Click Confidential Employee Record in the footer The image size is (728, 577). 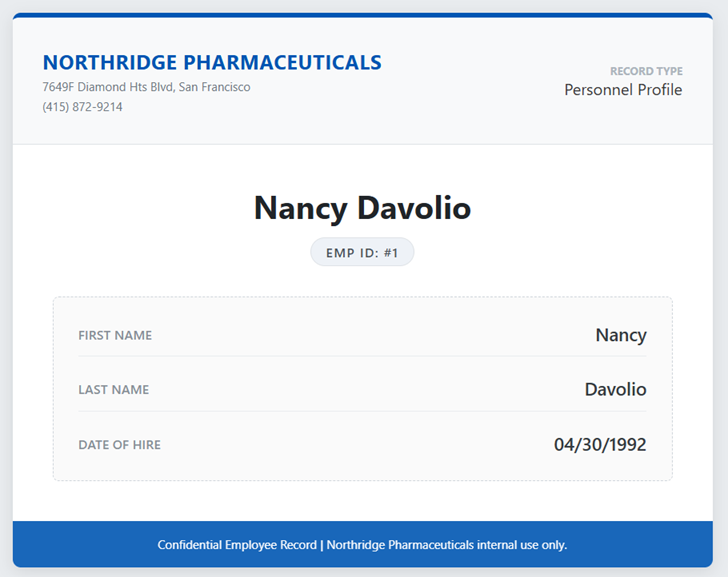click(x=236, y=545)
